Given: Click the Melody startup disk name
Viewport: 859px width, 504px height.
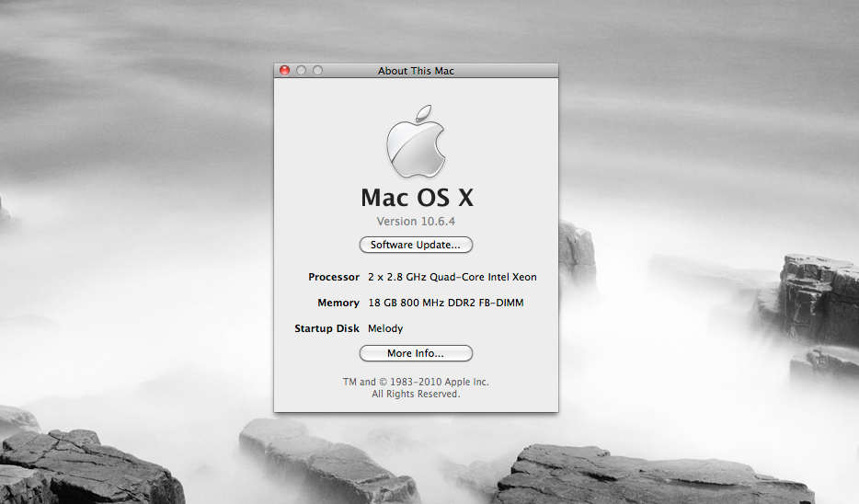Looking at the screenshot, I should coord(385,328).
